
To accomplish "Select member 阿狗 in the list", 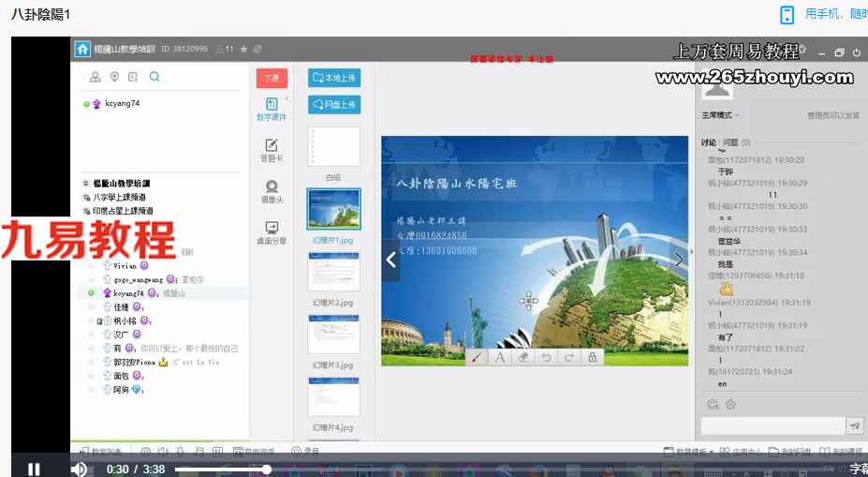I will pyautogui.click(x=123, y=390).
